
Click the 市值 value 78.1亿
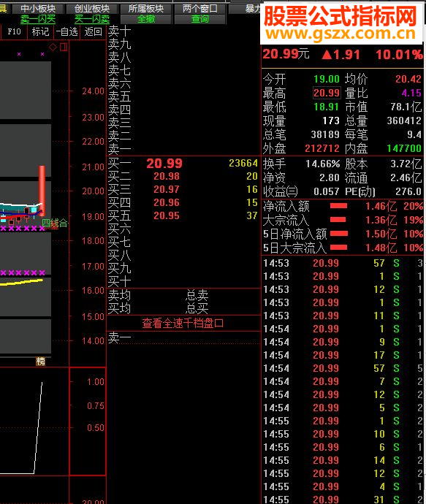(406, 107)
